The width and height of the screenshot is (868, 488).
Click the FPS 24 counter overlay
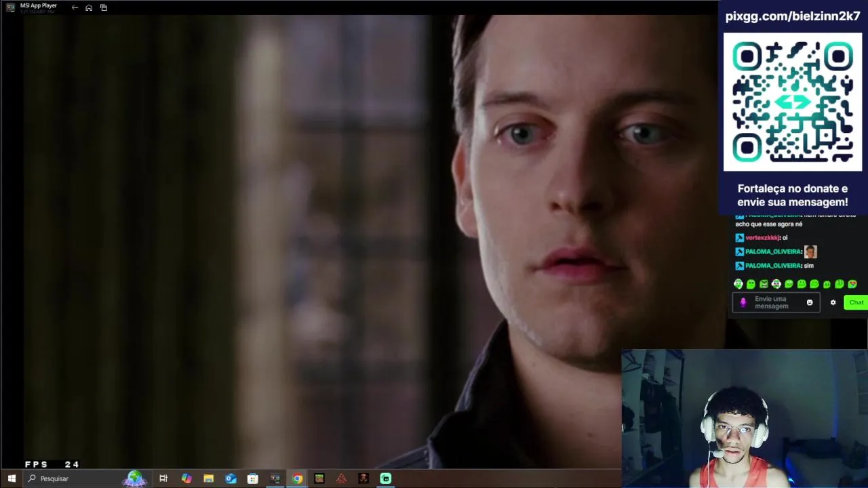point(52,464)
